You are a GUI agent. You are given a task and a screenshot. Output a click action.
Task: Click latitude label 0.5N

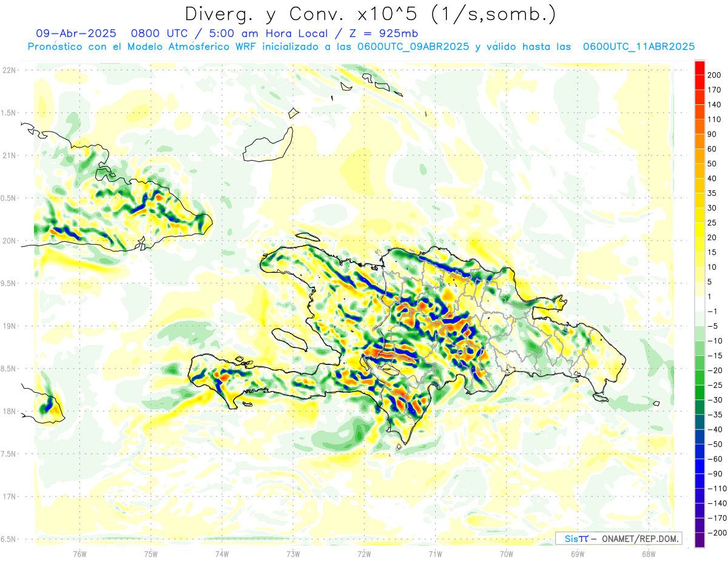tap(9, 198)
